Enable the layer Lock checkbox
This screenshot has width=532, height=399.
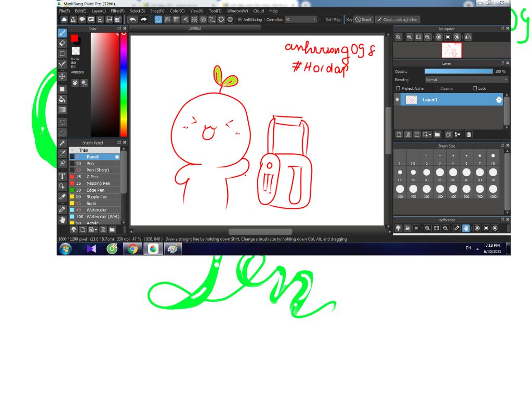[x=475, y=88]
